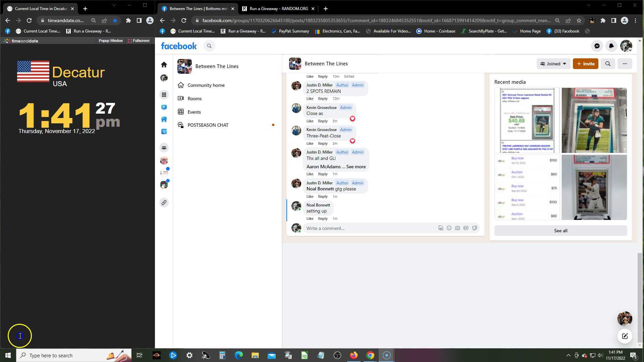Open Facebook notifications bell
Screen dimensions: 644x362
[611, 46]
